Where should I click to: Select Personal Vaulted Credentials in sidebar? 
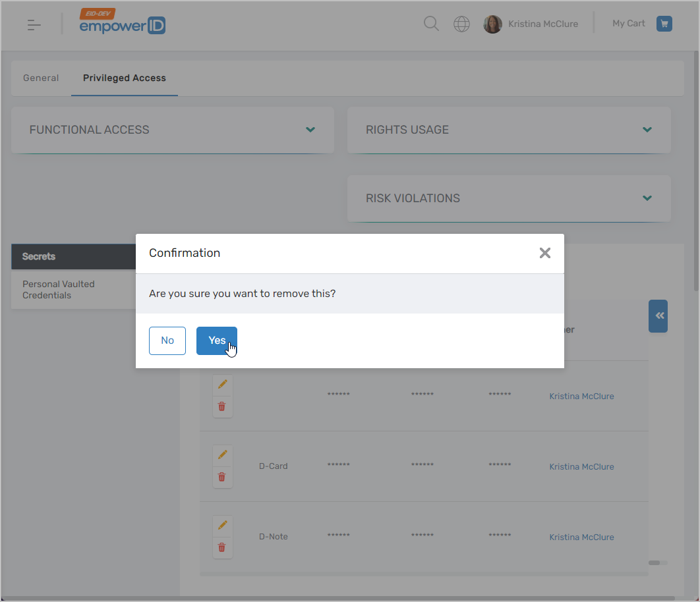click(x=59, y=290)
